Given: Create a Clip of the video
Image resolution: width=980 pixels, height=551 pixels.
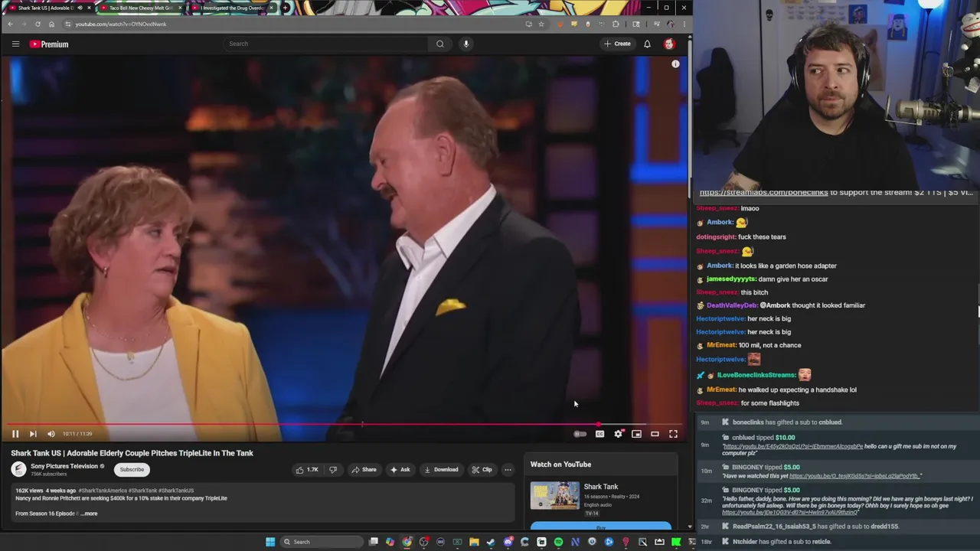Looking at the screenshot, I should [482, 470].
